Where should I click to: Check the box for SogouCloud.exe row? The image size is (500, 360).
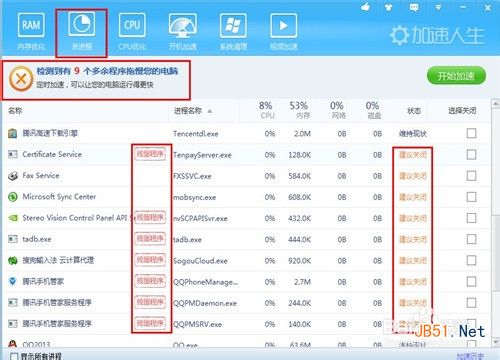click(x=471, y=260)
